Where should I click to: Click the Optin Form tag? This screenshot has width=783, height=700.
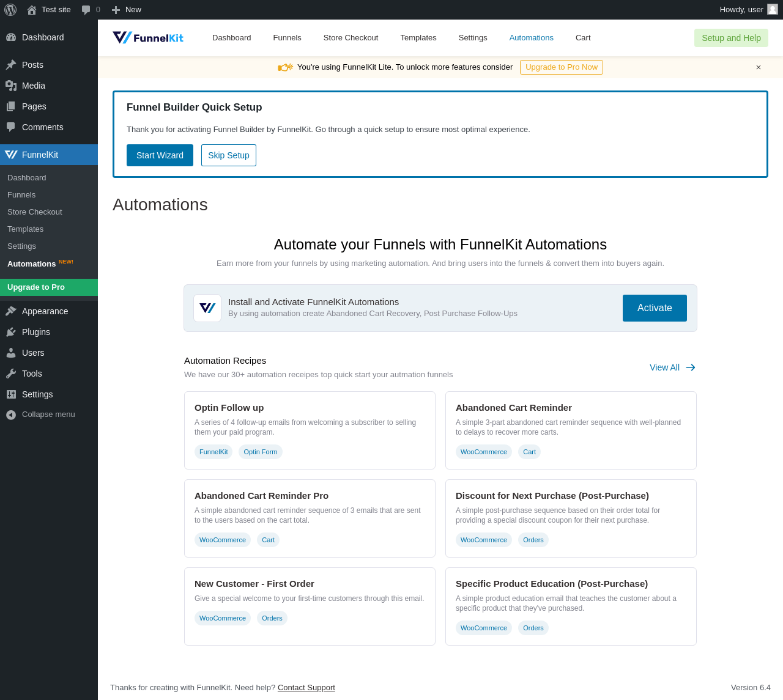261,452
